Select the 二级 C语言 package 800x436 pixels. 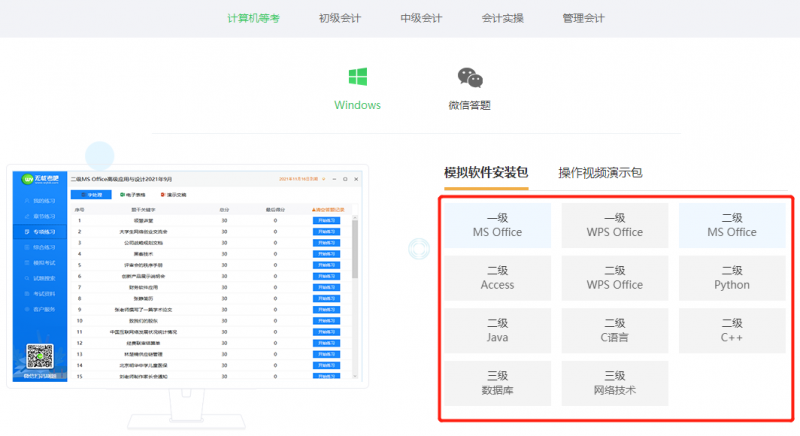point(615,330)
